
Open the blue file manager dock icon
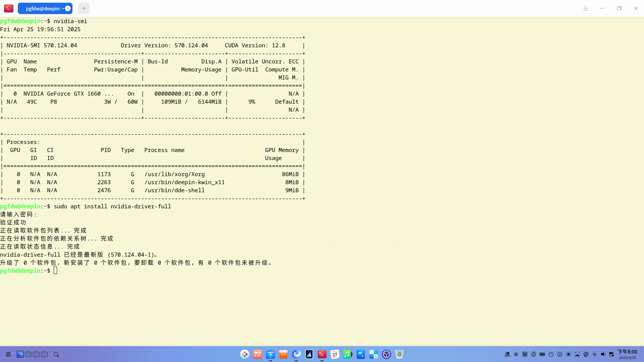[270, 354]
